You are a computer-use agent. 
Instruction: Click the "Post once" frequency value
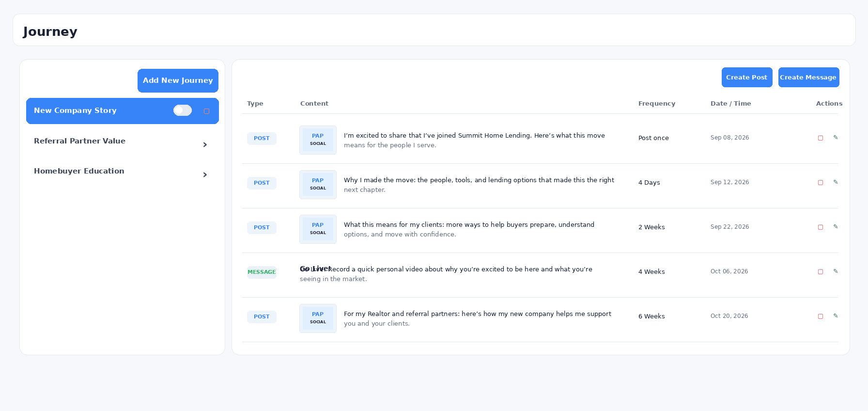click(x=653, y=138)
